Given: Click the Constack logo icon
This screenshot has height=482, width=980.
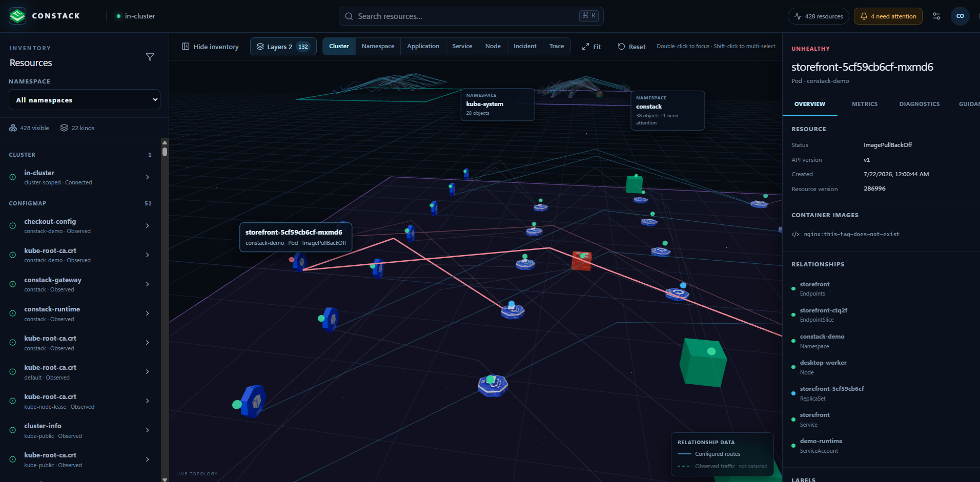Looking at the screenshot, I should click(x=17, y=16).
